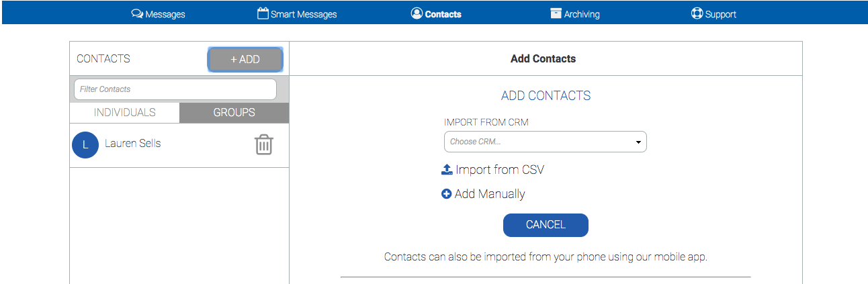Image resolution: width=868 pixels, height=284 pixels.
Task: Click the Archiving box icon
Action: tap(556, 13)
